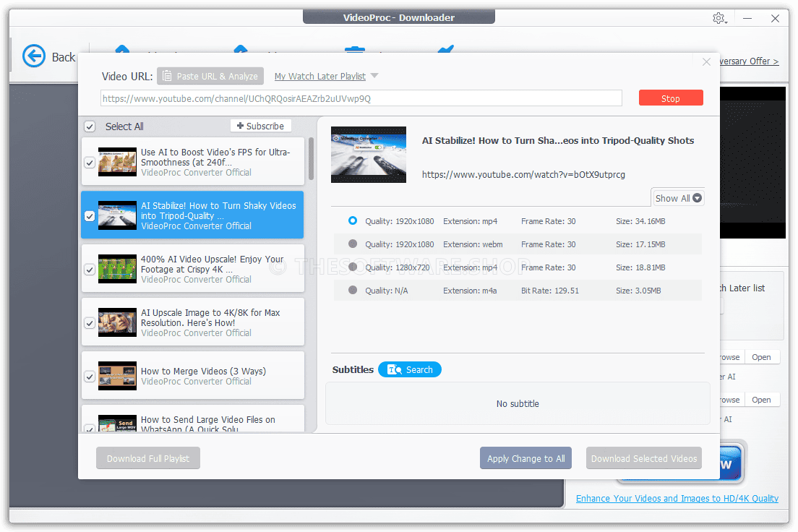798x532 pixels.
Task: Click the playlist list scrollbar
Action: (311, 158)
